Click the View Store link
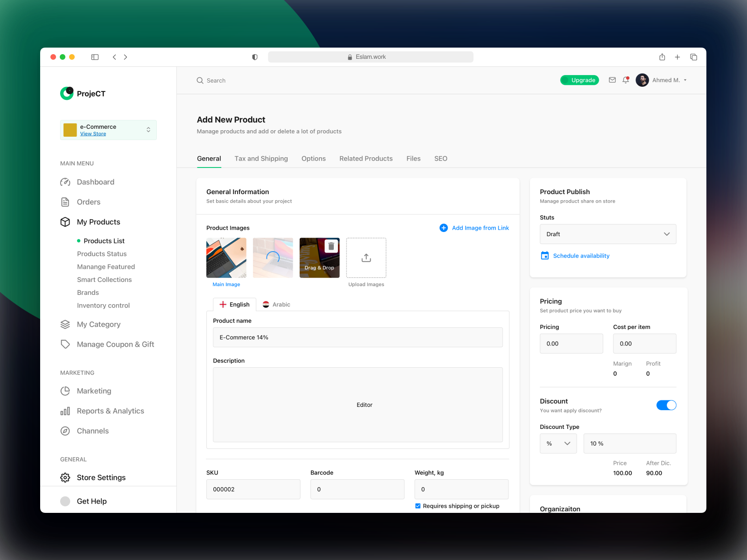Screen dimensions: 747x560 pyautogui.click(x=93, y=134)
